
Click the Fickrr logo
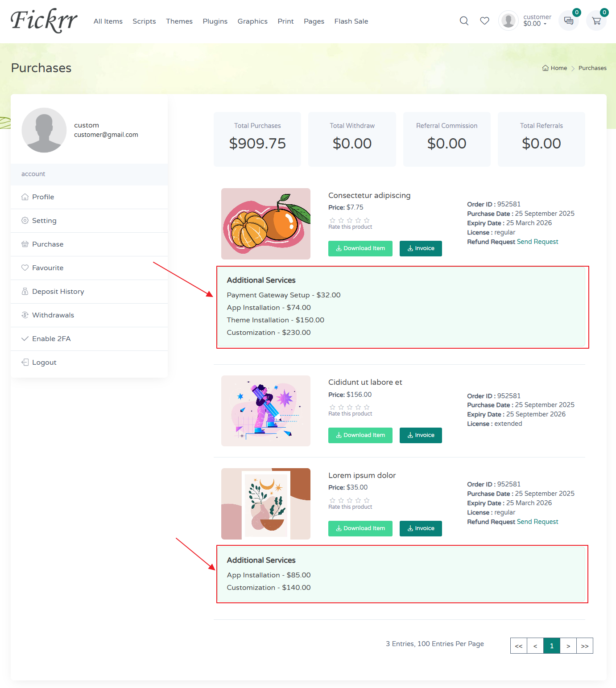click(x=44, y=21)
